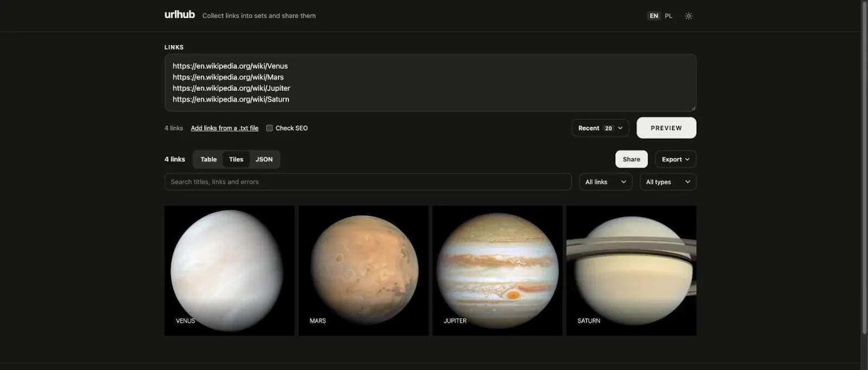Viewport: 868px width, 370px height.
Task: Enable the Check SEO checkbox
Action: (269, 128)
